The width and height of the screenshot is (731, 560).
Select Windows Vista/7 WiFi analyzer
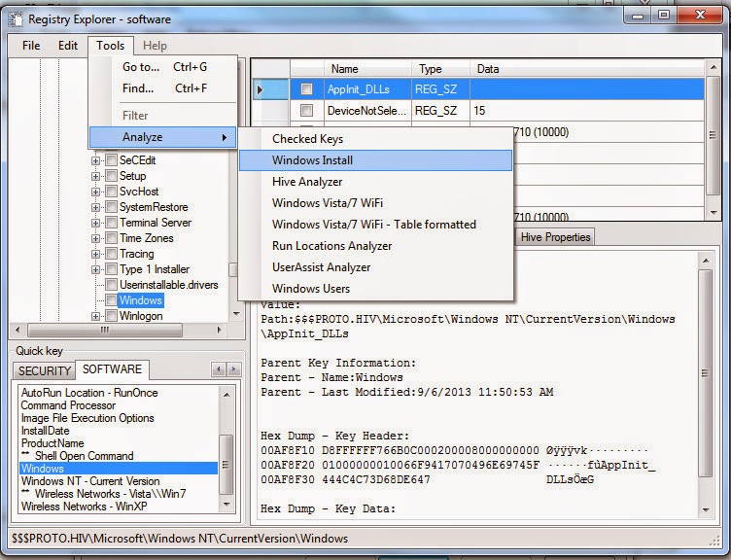376,203
